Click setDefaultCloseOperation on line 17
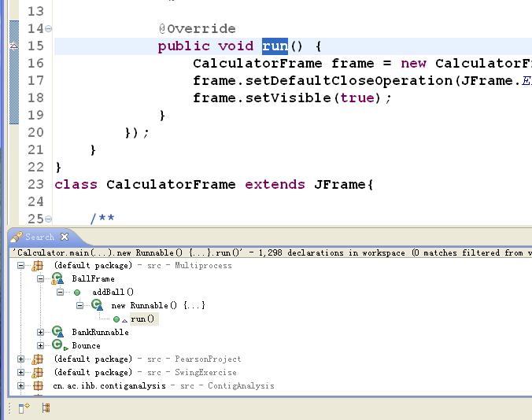Image resolution: width=532 pixels, height=420 pixels. point(349,81)
